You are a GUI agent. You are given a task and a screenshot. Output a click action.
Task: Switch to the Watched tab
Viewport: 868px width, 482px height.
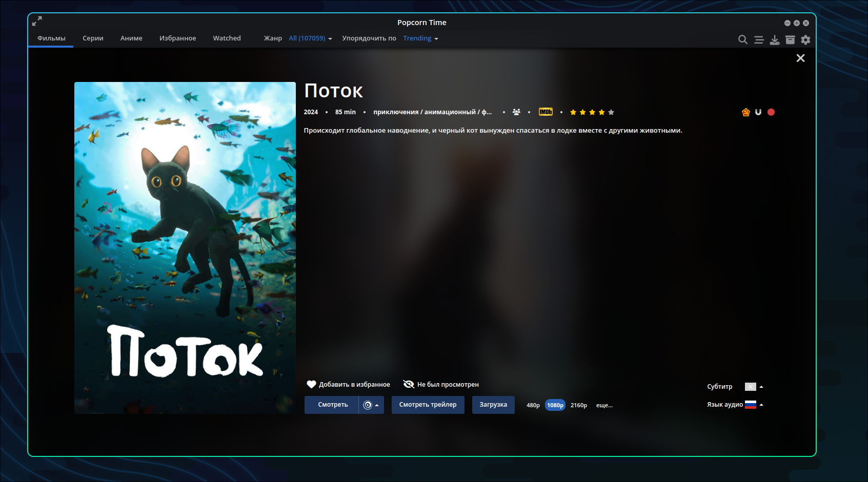click(227, 38)
